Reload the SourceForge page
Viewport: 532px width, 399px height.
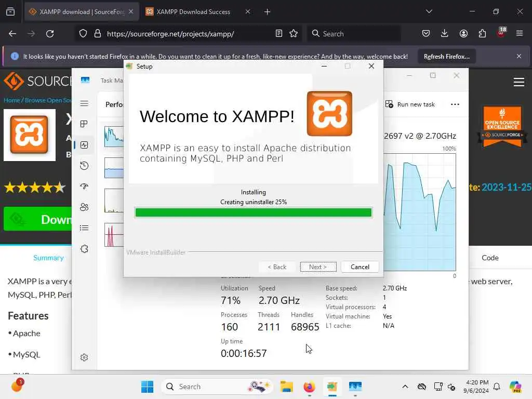pyautogui.click(x=50, y=34)
